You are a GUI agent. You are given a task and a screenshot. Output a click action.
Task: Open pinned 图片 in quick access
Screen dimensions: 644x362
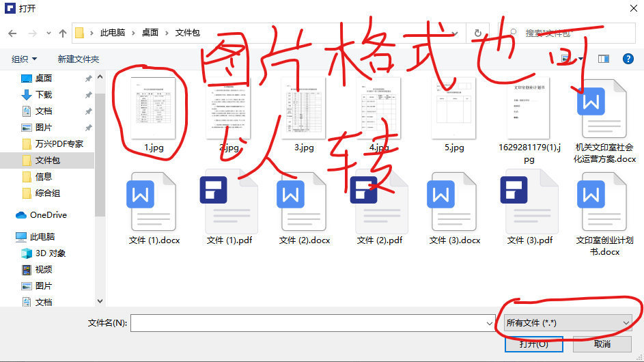[44, 127]
